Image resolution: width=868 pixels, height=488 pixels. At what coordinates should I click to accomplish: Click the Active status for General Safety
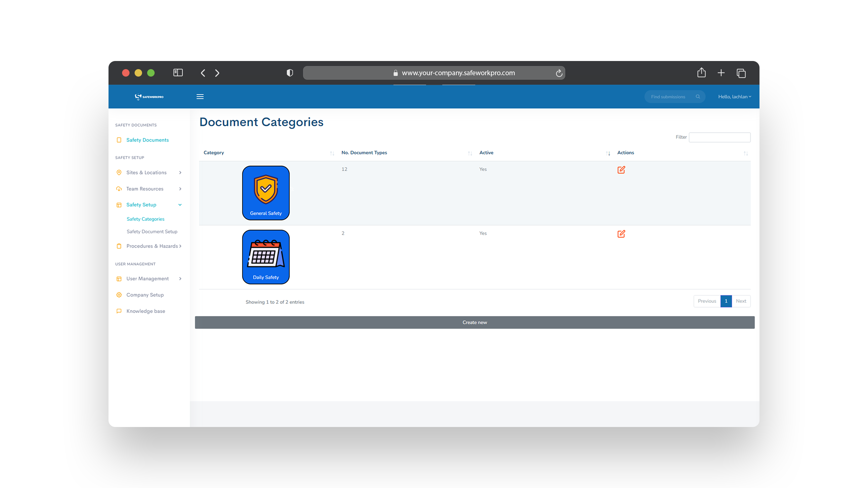pyautogui.click(x=483, y=169)
